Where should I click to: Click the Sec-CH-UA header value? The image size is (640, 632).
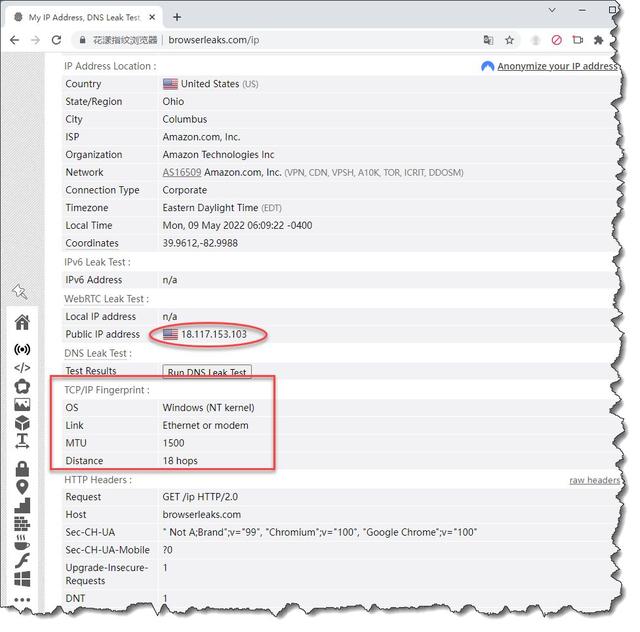tap(320, 532)
